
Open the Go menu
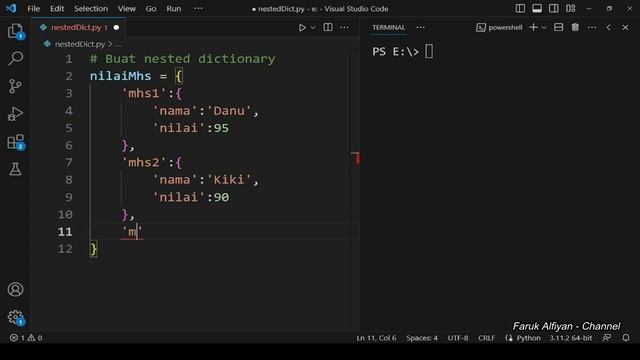tap(151, 9)
